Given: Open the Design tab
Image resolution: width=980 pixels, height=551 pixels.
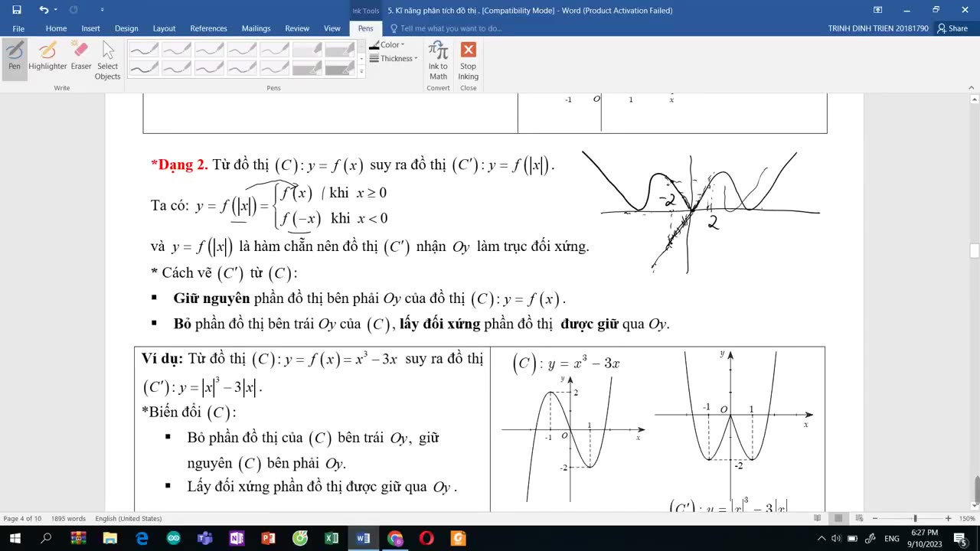Looking at the screenshot, I should click(x=126, y=28).
